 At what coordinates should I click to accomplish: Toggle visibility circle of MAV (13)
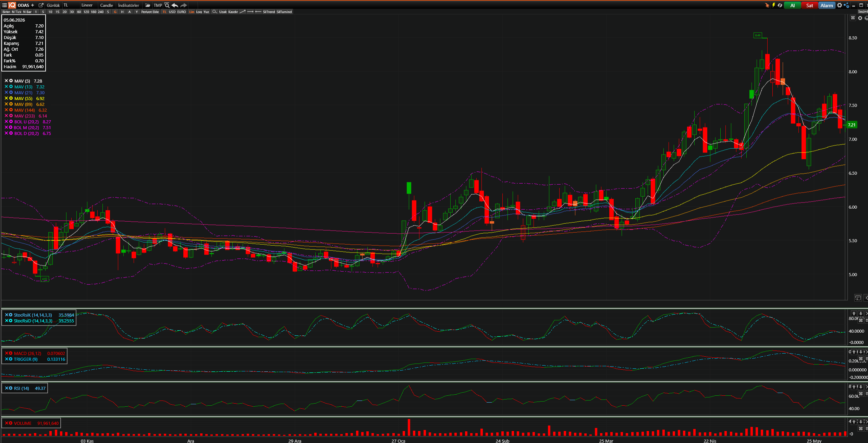click(11, 87)
